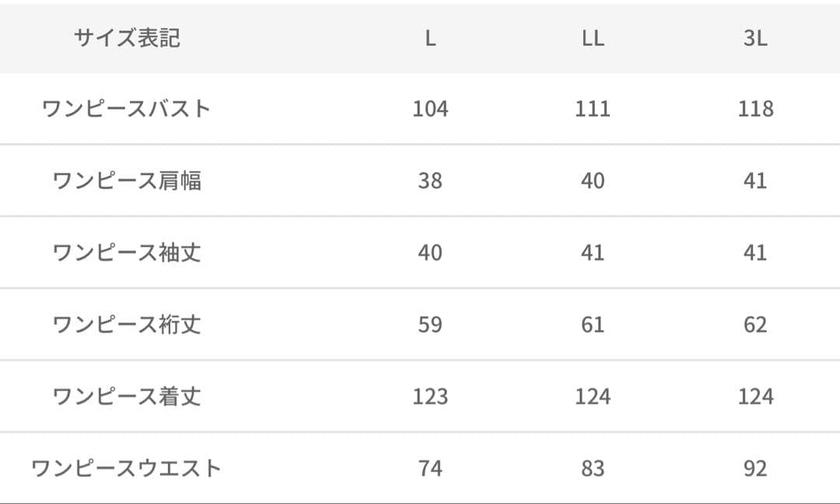Screen dimensions: 840x504
Task: Click the ワンピース肩幅 row label
Action: [127, 180]
